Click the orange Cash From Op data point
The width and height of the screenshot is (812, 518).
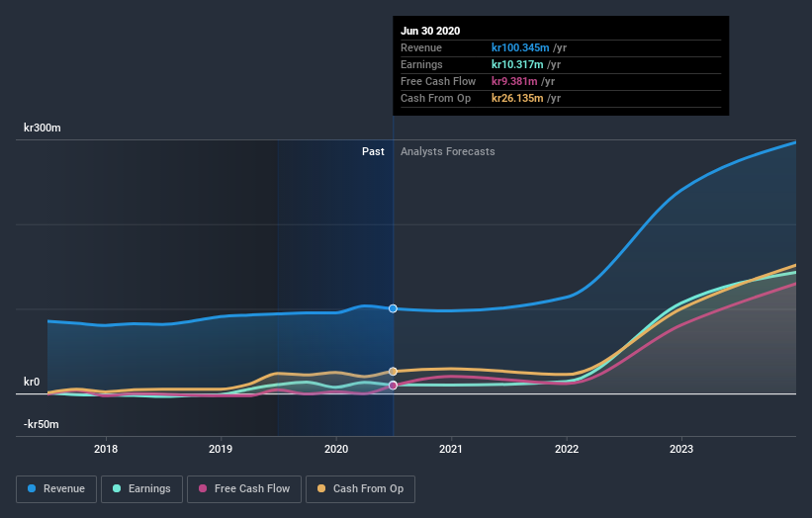click(x=393, y=372)
